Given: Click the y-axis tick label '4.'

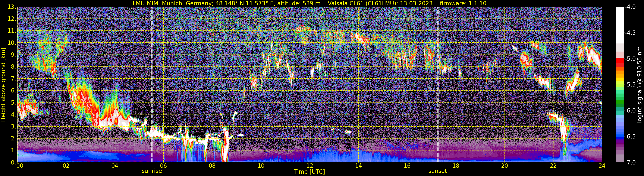Looking at the screenshot, I should click(13, 115).
